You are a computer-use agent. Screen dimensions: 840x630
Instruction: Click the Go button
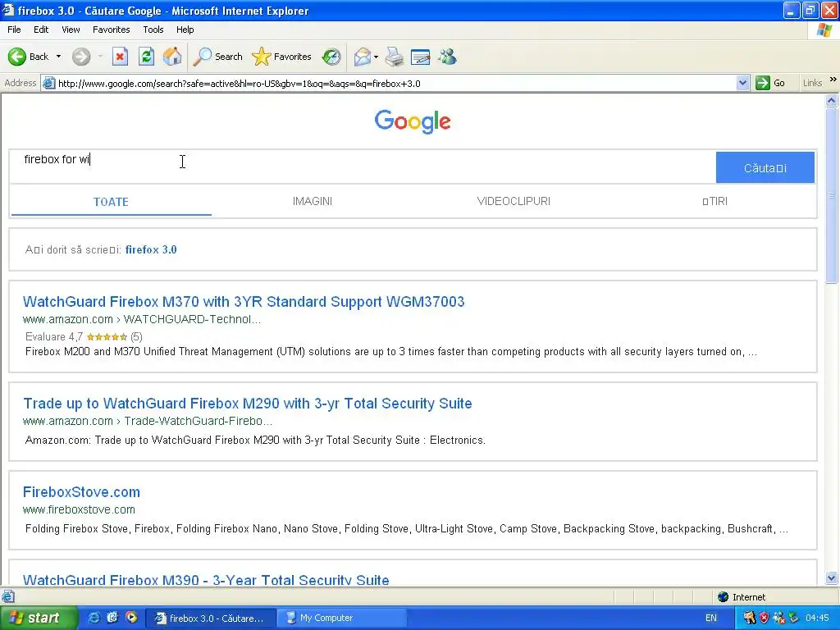770,83
